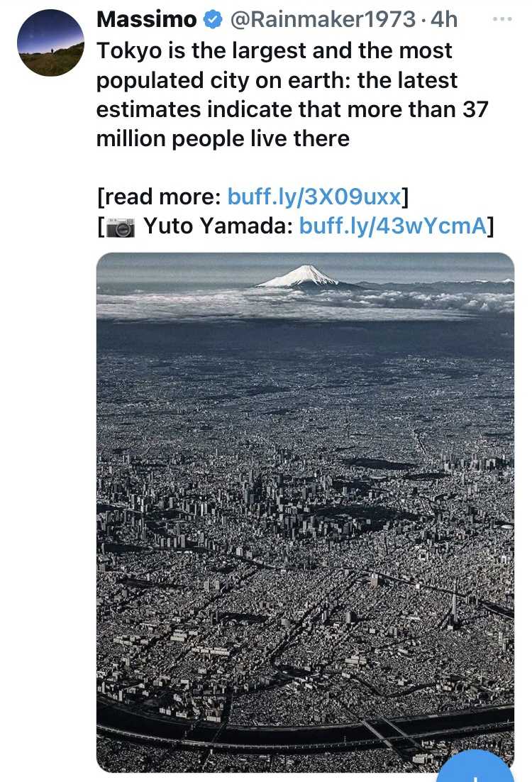The width and height of the screenshot is (532, 782).
Task: Open the buff.ly/43wYcmA photo credit link
Action: (392, 226)
